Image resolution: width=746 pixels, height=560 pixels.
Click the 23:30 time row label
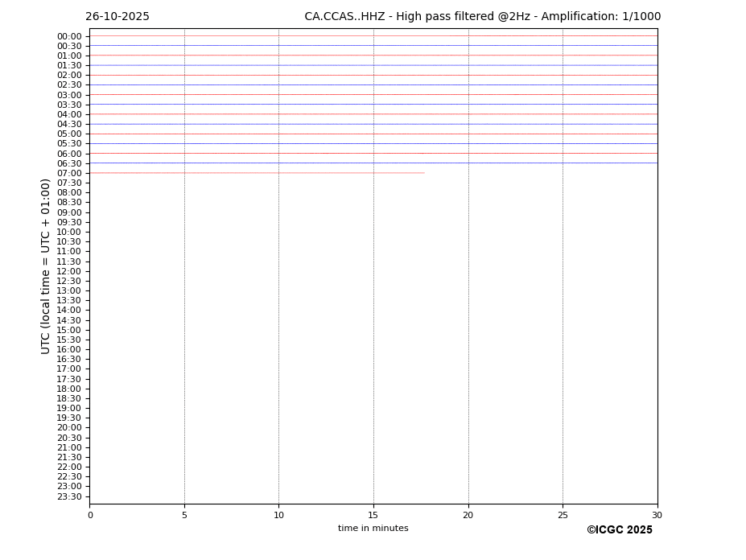click(x=69, y=496)
